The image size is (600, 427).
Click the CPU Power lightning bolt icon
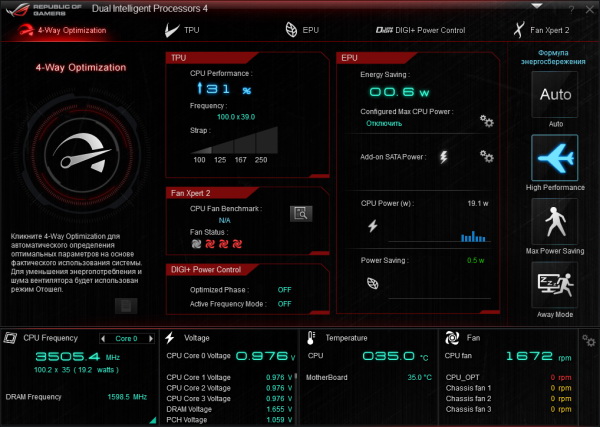click(x=373, y=226)
